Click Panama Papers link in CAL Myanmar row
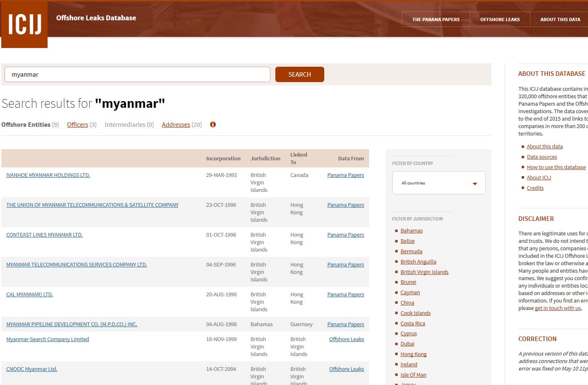Image resolution: width=588 pixels, height=385 pixels. click(345, 295)
